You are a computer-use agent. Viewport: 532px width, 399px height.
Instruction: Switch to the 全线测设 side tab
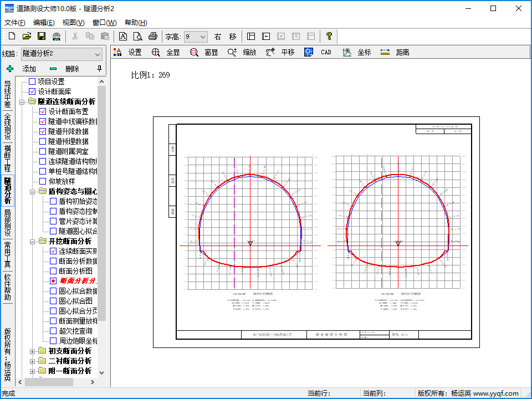7,126
